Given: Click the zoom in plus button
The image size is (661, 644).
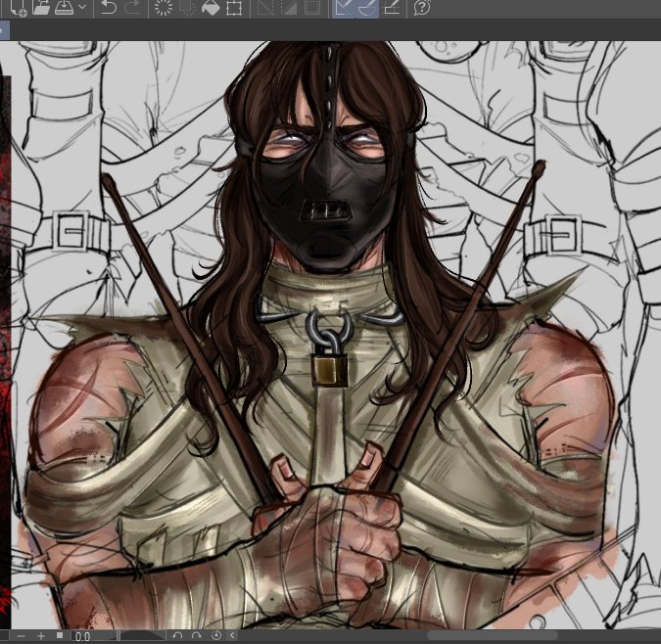Looking at the screenshot, I should click(x=41, y=636).
